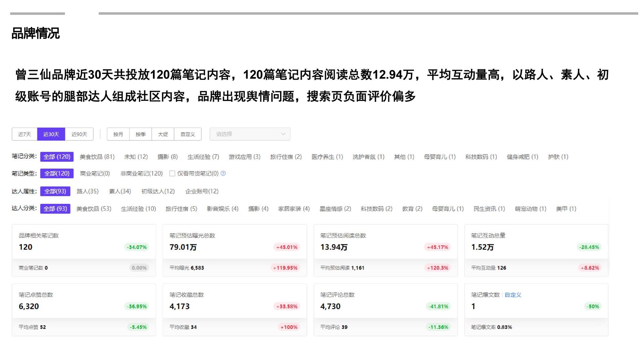The image size is (644, 362).
Task: Filter note category by 摄影 (8)
Action: pos(167,157)
